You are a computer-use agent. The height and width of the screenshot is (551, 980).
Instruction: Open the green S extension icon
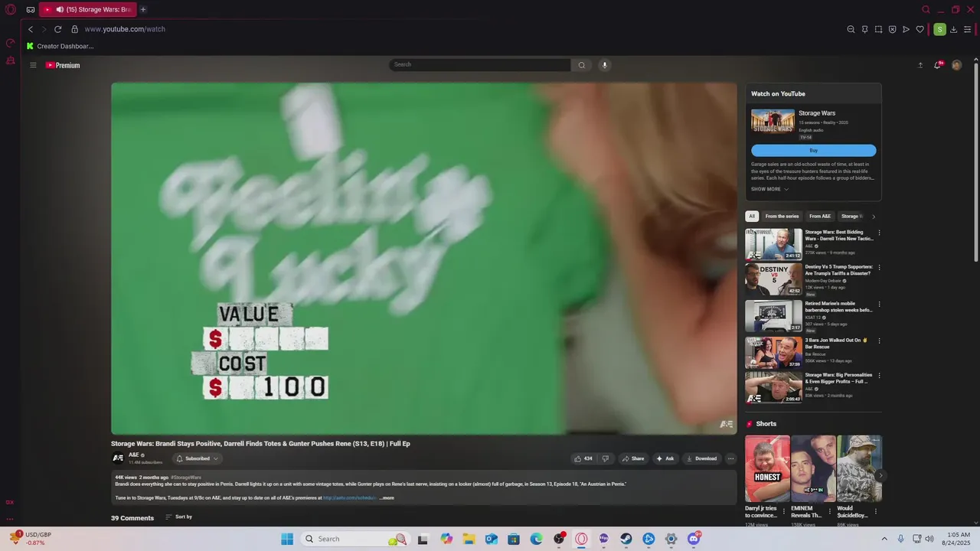coord(939,29)
